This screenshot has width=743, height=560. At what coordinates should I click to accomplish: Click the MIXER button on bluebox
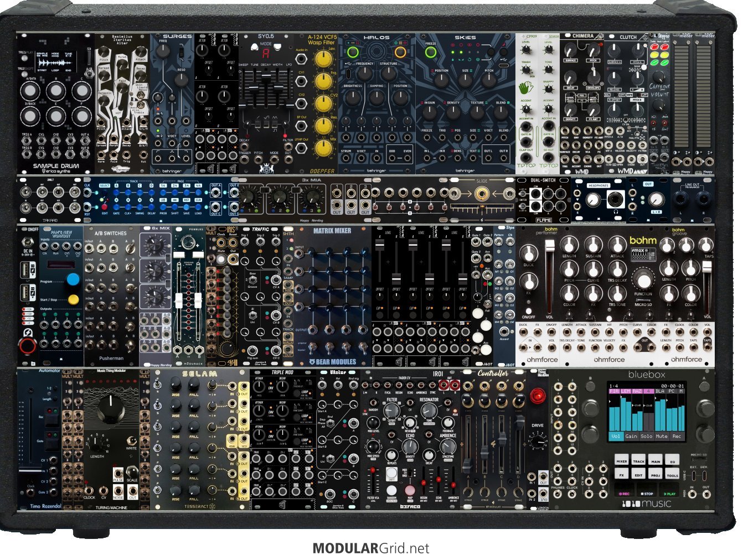click(x=622, y=460)
